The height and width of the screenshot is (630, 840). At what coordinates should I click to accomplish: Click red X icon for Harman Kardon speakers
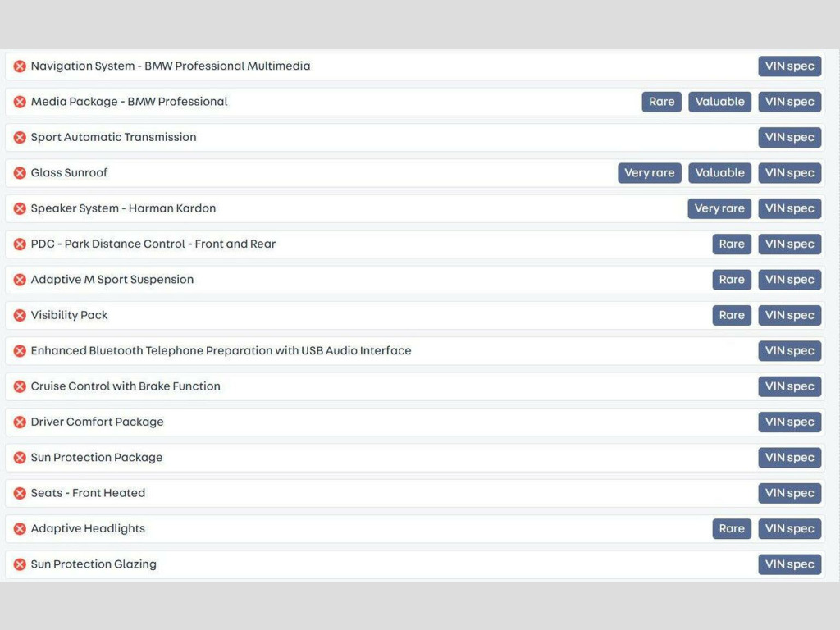[20, 208]
